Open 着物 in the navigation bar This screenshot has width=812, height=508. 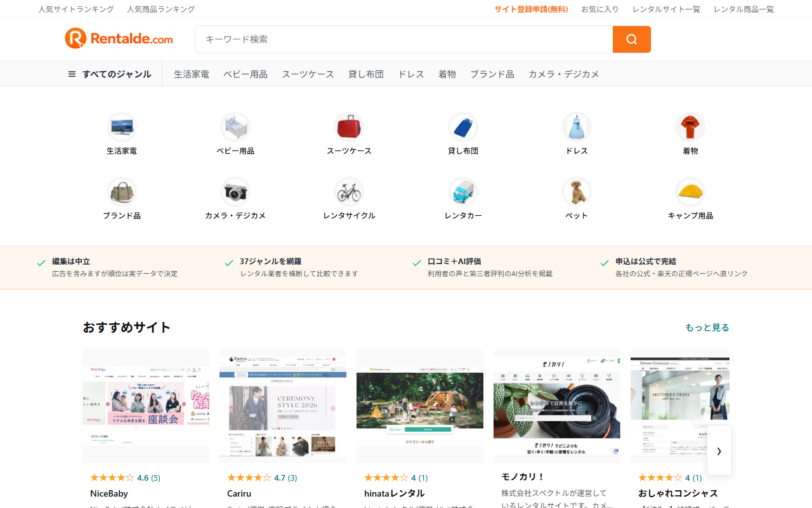[447, 74]
